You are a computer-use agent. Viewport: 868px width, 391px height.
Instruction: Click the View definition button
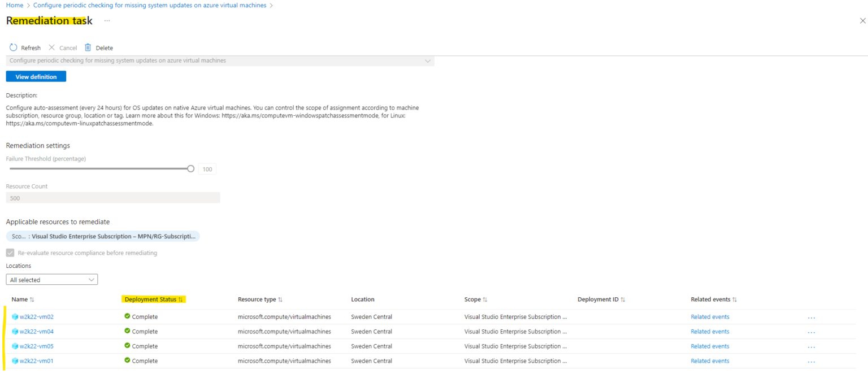pyautogui.click(x=36, y=76)
